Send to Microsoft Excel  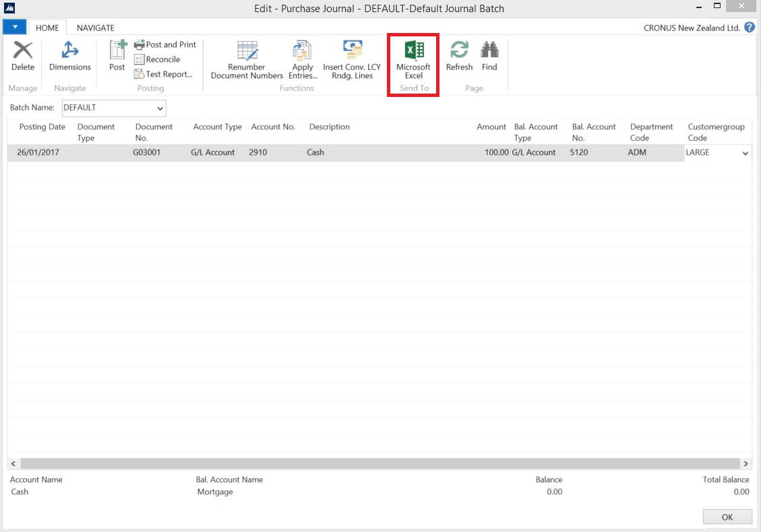pos(413,60)
